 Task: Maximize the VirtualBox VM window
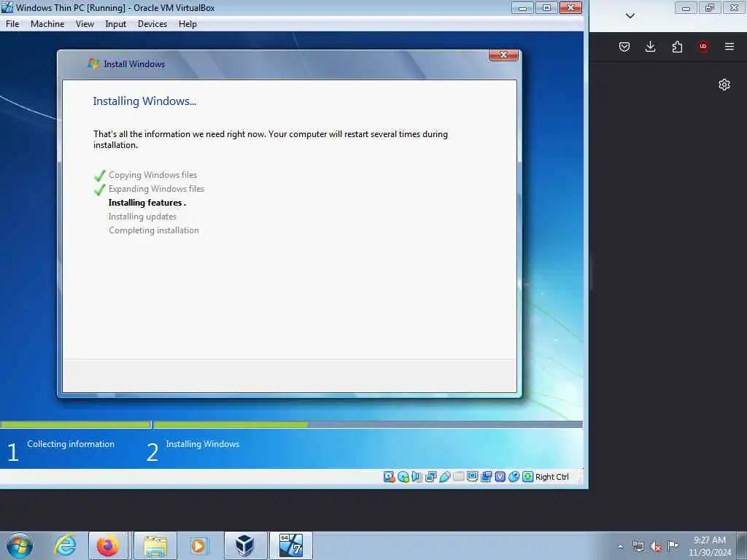pyautogui.click(x=546, y=7)
